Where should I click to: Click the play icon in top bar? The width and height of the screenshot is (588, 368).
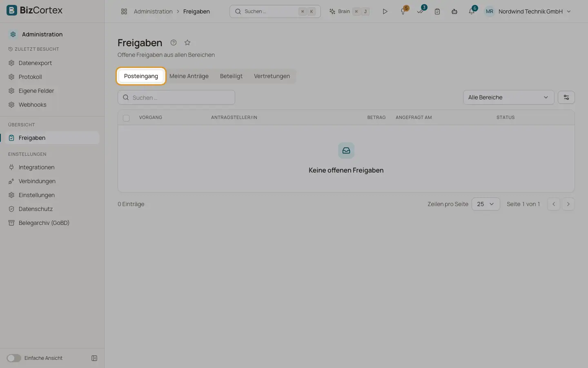tap(385, 11)
